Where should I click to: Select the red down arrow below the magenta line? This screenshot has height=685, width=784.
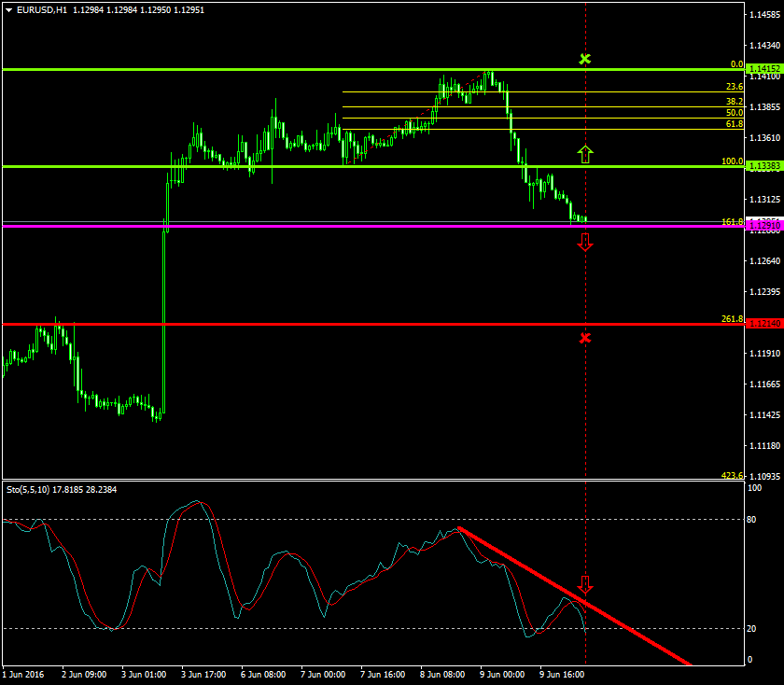585,243
